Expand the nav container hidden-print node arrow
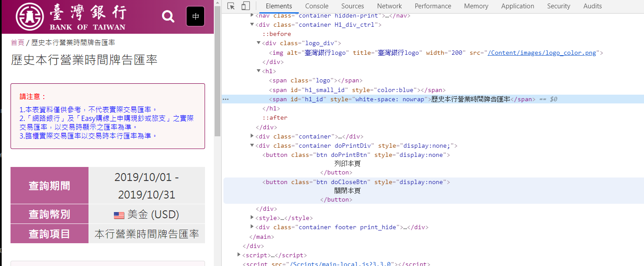This screenshot has height=266, width=644. click(252, 15)
